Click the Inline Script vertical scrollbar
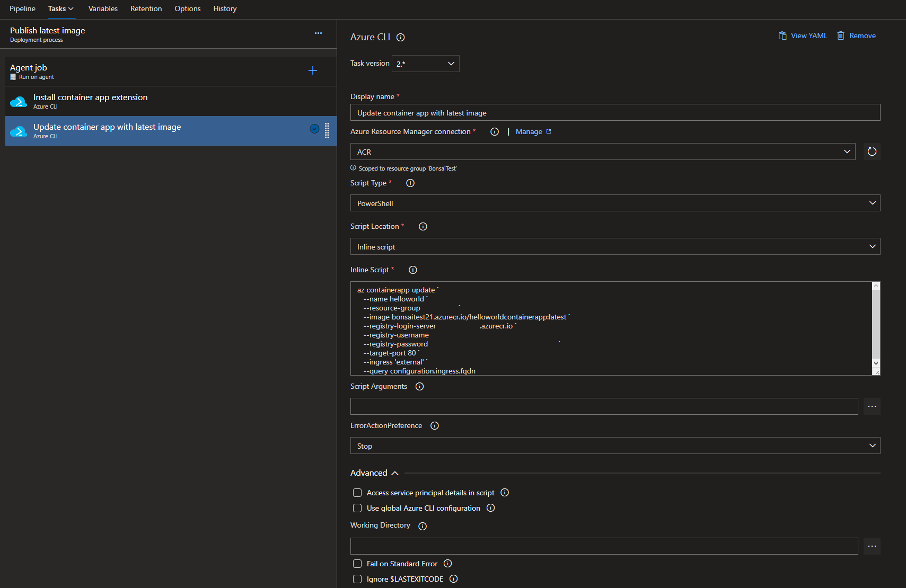The width and height of the screenshot is (906, 588). pos(876,324)
